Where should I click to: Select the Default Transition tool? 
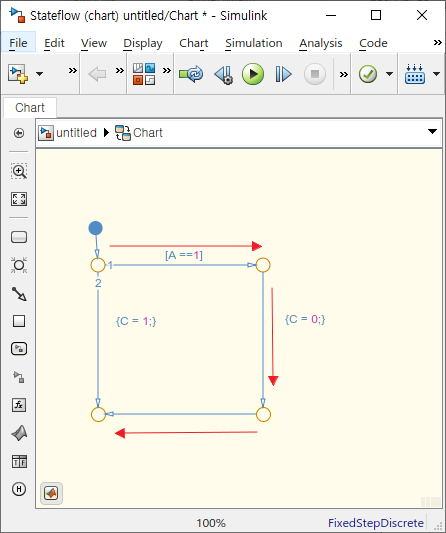click(x=19, y=294)
